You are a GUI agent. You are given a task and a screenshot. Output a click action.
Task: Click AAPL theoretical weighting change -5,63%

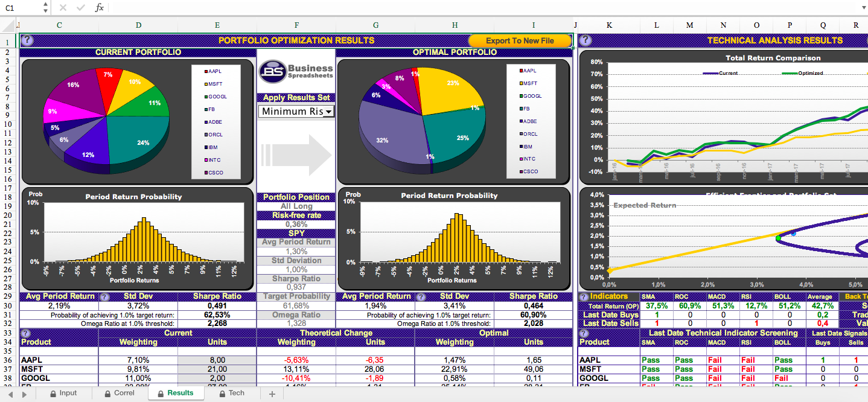click(x=296, y=360)
